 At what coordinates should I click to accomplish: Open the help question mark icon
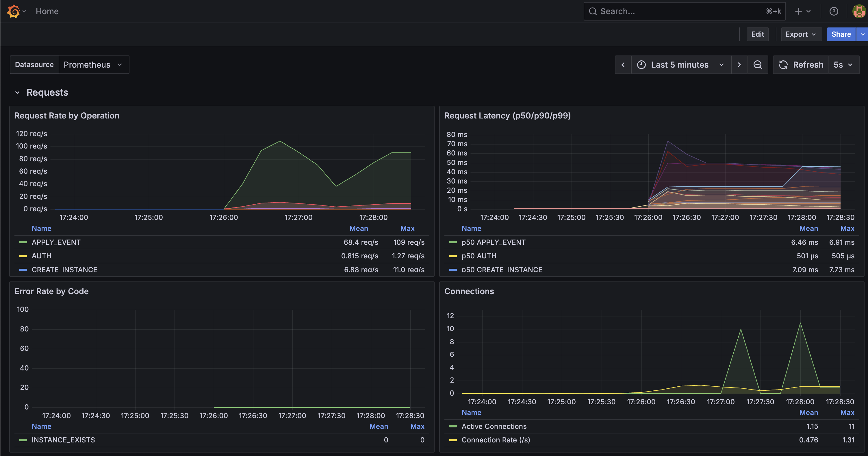834,11
